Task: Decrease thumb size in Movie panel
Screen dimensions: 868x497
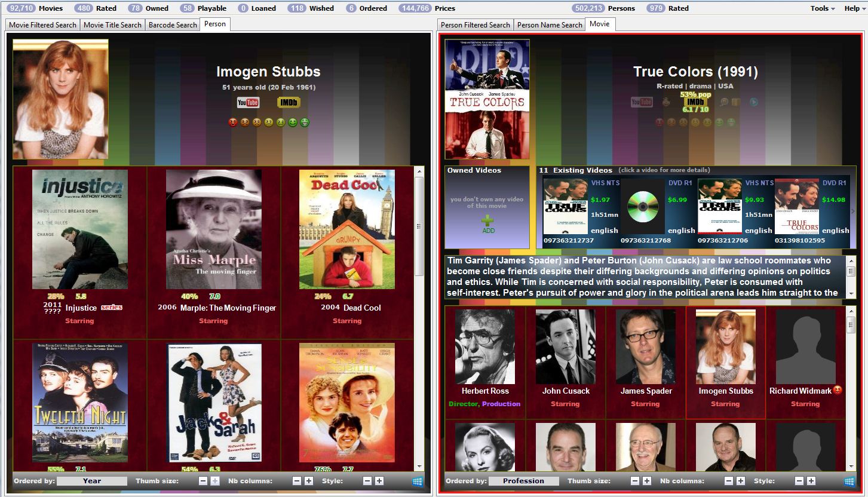Action: point(635,481)
